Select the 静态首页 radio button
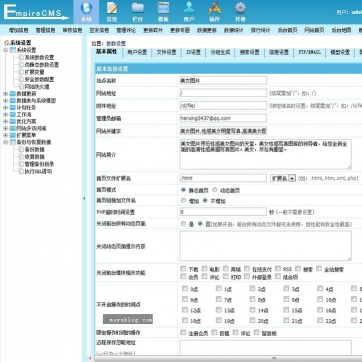This screenshot has height=362, width=362. (x=183, y=190)
